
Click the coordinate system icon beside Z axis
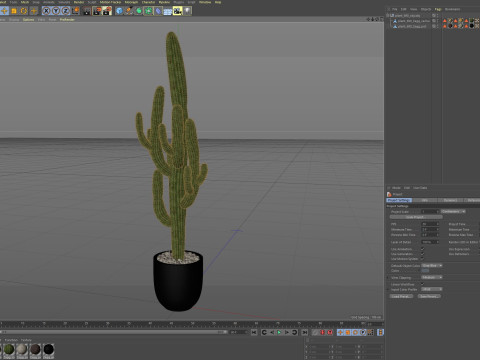76,11
